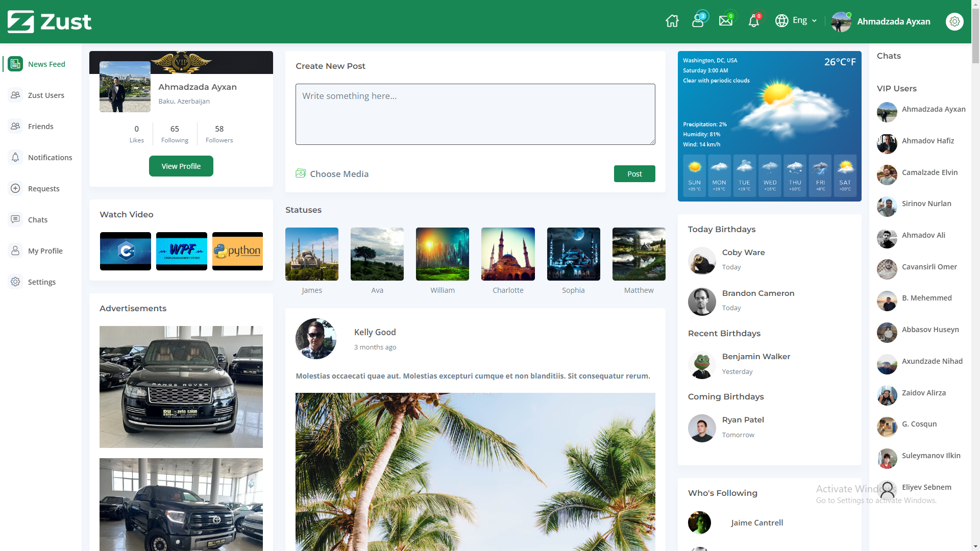Open the settings gear in header
Screen dimensions: 980x551
click(954, 21)
